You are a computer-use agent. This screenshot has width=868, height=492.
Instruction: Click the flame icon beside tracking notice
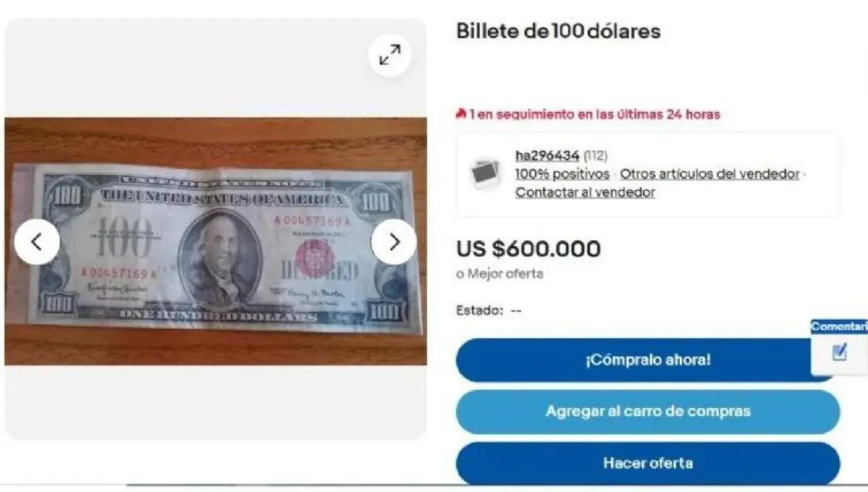click(461, 114)
